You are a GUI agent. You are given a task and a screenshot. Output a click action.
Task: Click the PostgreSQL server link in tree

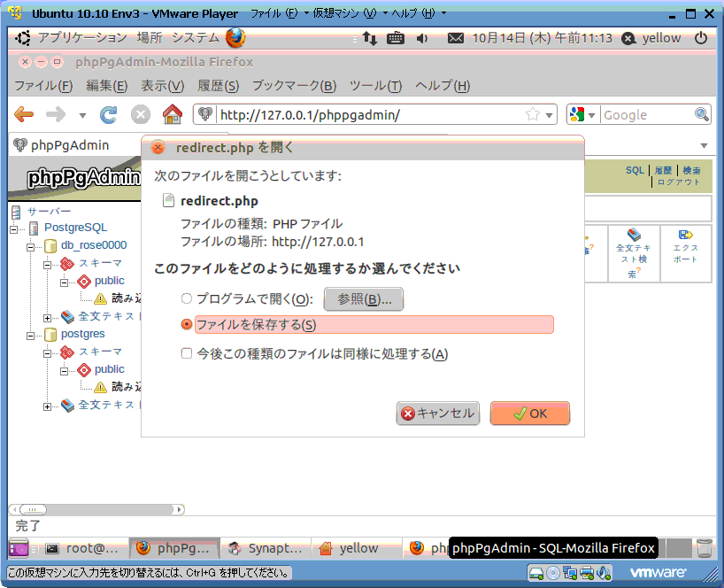coord(76,228)
